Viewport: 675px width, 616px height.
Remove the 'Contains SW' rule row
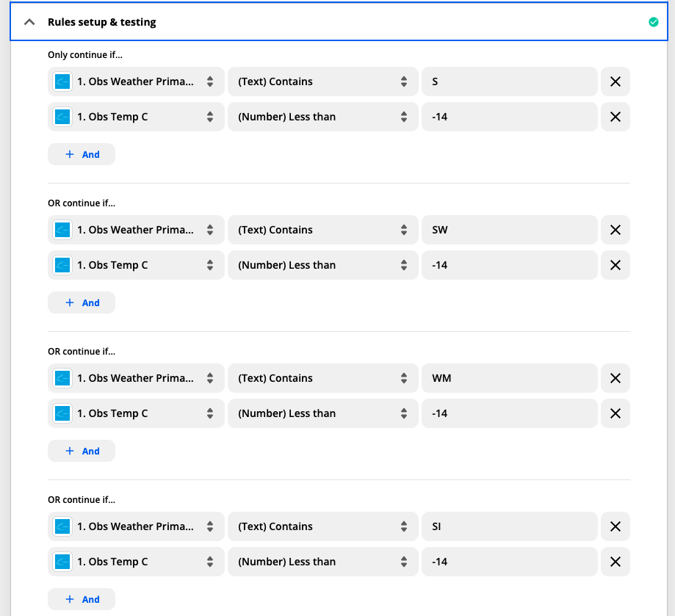[616, 230]
